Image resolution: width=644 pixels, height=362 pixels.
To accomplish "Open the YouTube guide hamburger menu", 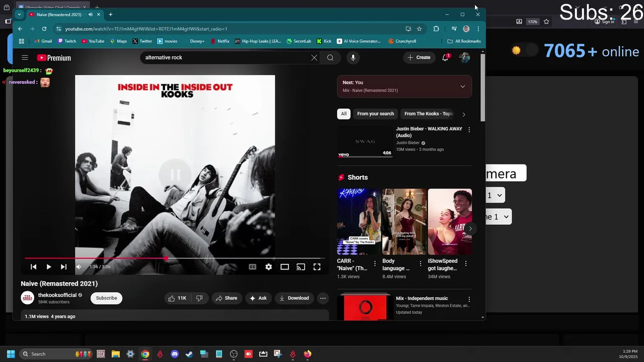I will pyautogui.click(x=25, y=58).
